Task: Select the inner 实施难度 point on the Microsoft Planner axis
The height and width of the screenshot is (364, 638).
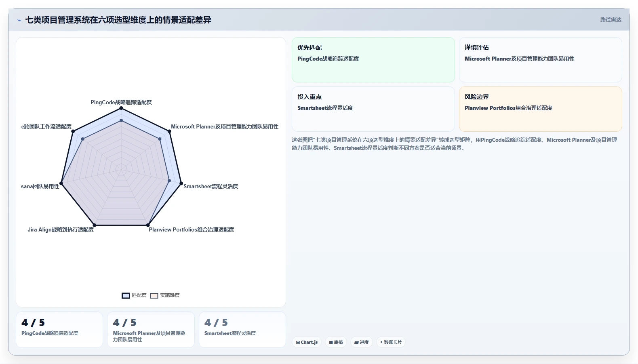Action: (x=160, y=139)
